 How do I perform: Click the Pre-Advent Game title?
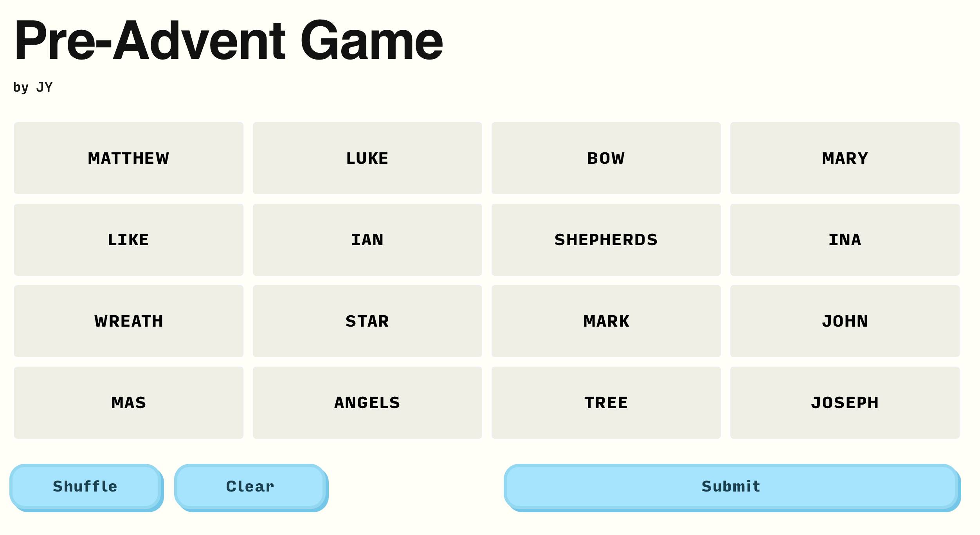[x=229, y=40]
